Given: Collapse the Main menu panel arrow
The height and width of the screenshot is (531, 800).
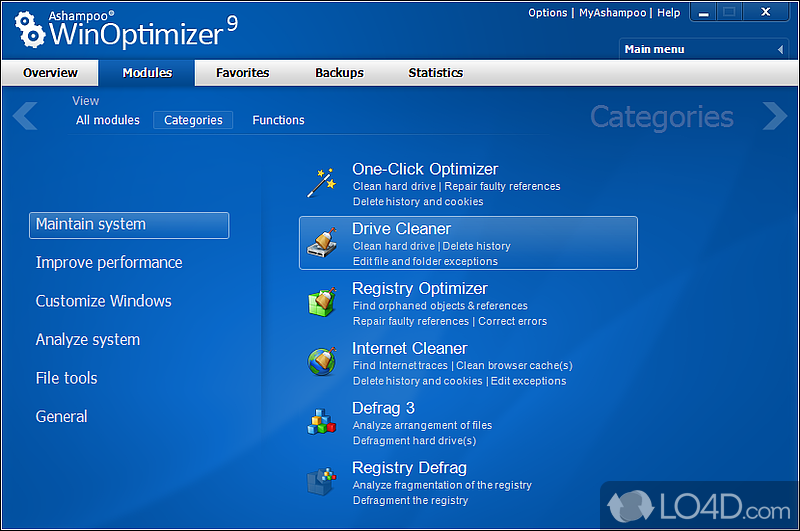Looking at the screenshot, I should (x=780, y=49).
